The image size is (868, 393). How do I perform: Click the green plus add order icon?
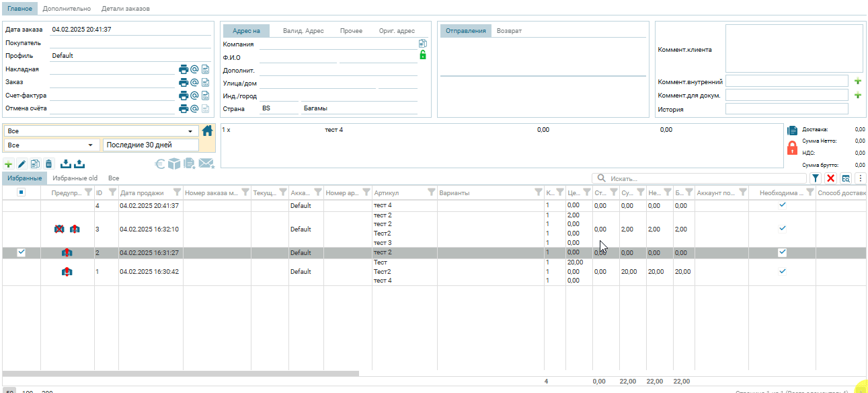8,164
